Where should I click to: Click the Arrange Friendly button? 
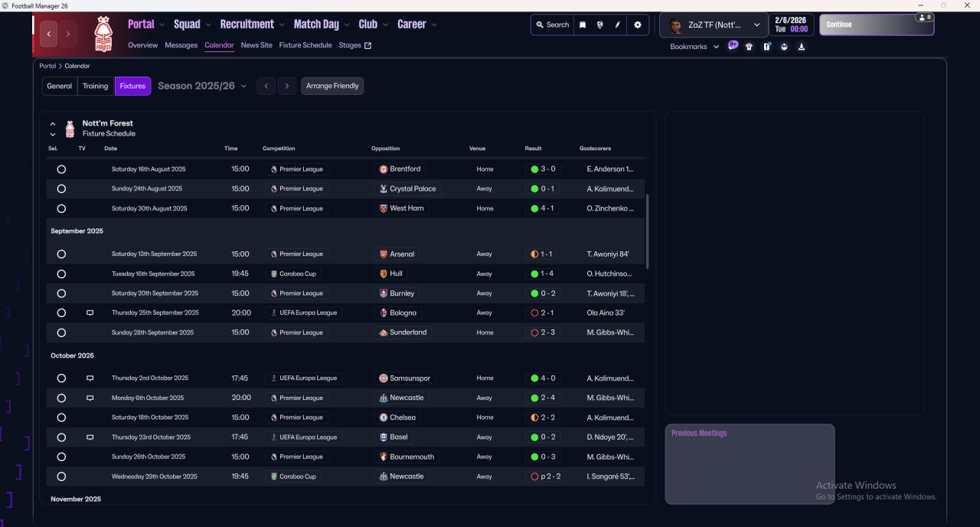tap(332, 86)
